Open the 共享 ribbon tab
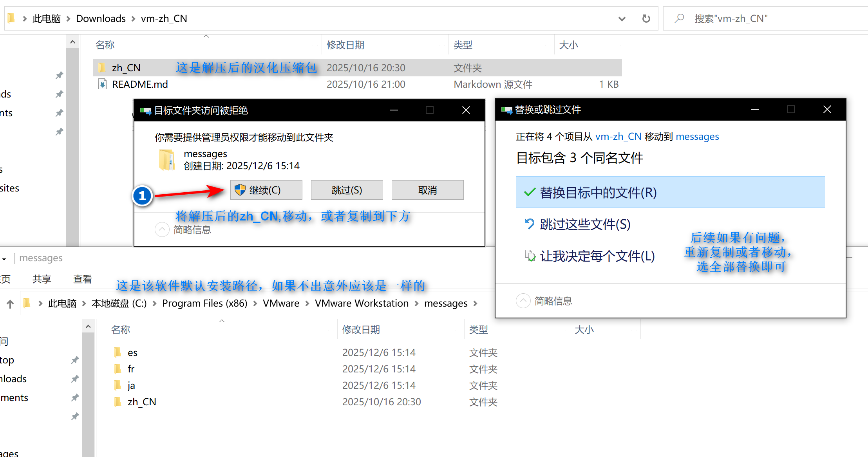868x457 pixels. pyautogui.click(x=42, y=279)
